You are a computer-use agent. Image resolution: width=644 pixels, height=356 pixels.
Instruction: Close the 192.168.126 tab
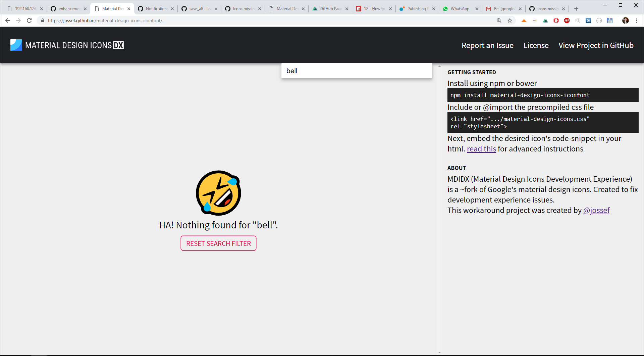[x=42, y=9]
